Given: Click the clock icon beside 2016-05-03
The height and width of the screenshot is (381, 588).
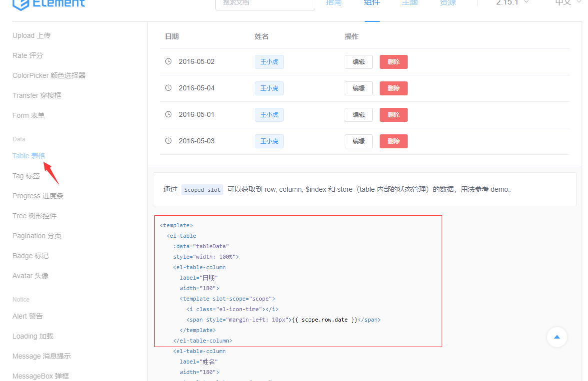Looking at the screenshot, I should [168, 141].
